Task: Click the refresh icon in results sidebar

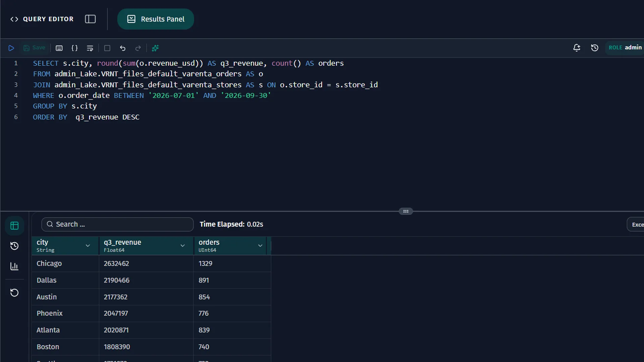Action: [x=14, y=293]
